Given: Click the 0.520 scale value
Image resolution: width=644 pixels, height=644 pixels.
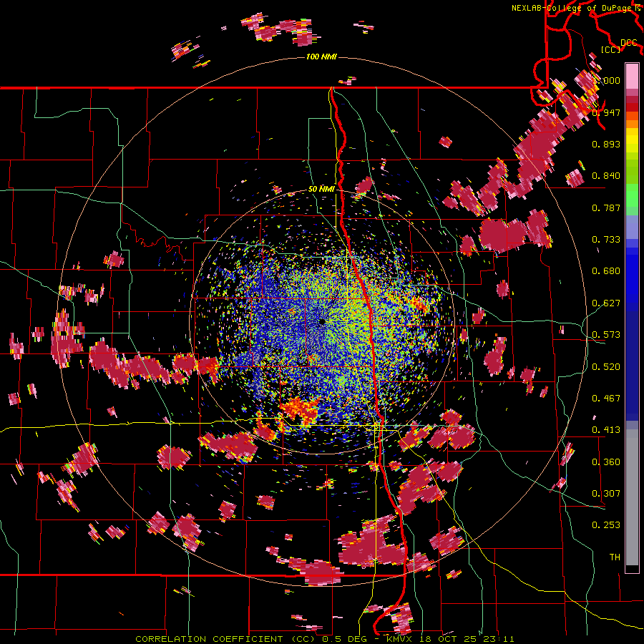Looking at the screenshot, I should [x=606, y=367].
